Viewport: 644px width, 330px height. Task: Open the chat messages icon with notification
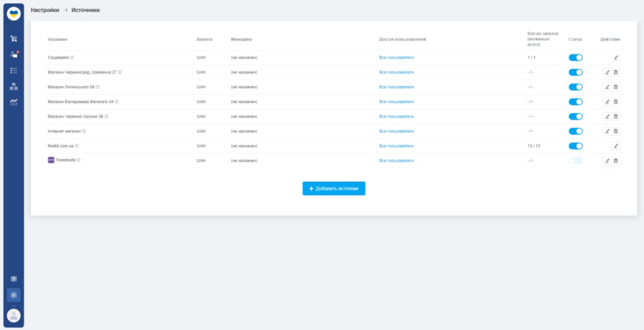point(14,55)
